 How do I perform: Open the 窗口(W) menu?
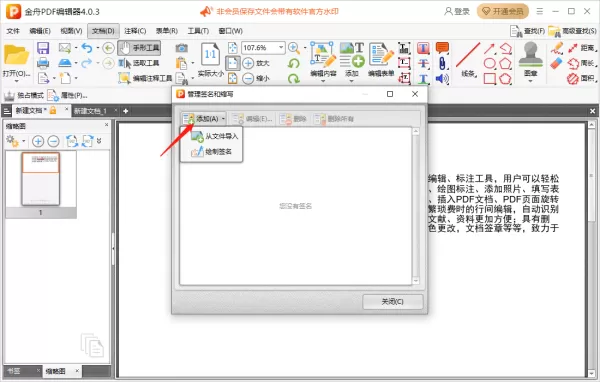pyautogui.click(x=230, y=31)
